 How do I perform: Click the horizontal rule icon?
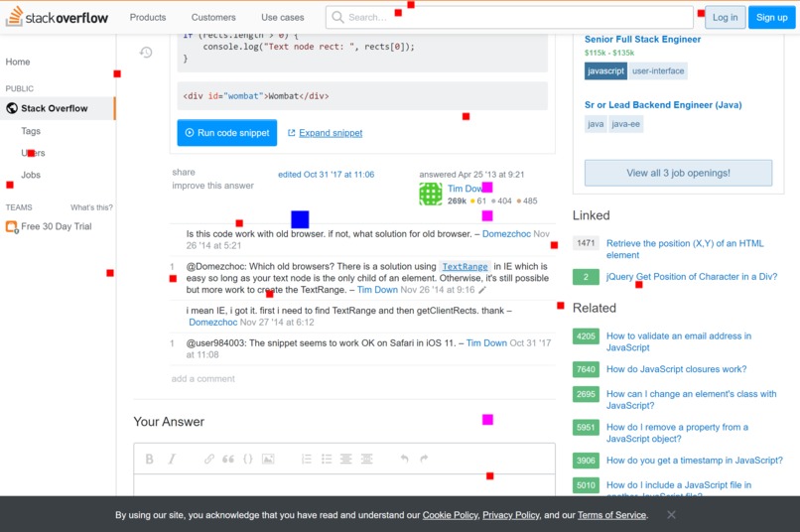(366, 459)
